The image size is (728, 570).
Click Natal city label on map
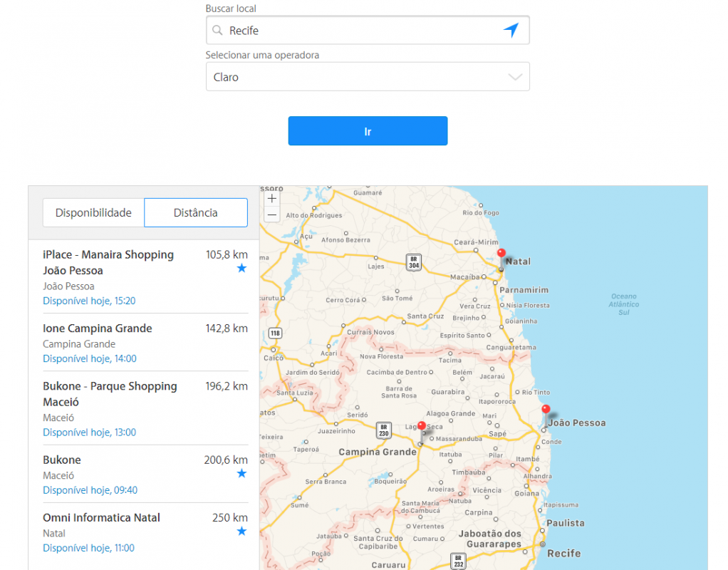pyautogui.click(x=518, y=261)
